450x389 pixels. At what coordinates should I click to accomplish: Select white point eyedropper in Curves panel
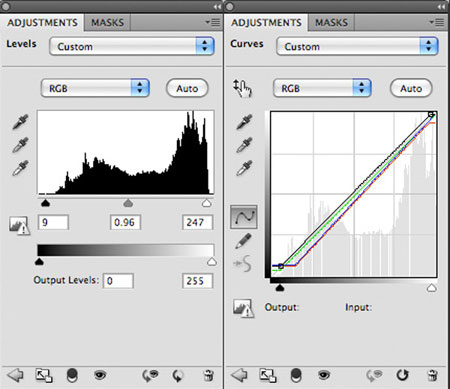tap(244, 168)
